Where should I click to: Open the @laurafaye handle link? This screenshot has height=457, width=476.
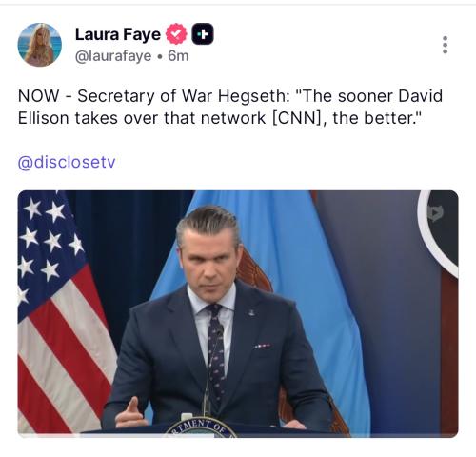coord(113,56)
